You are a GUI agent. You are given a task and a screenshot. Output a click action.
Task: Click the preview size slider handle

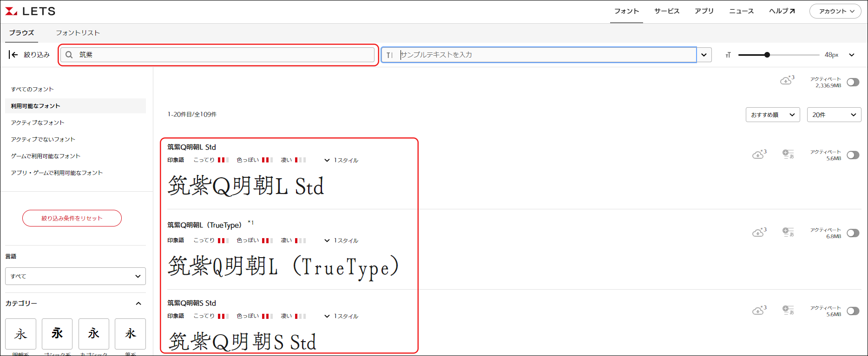click(x=767, y=55)
